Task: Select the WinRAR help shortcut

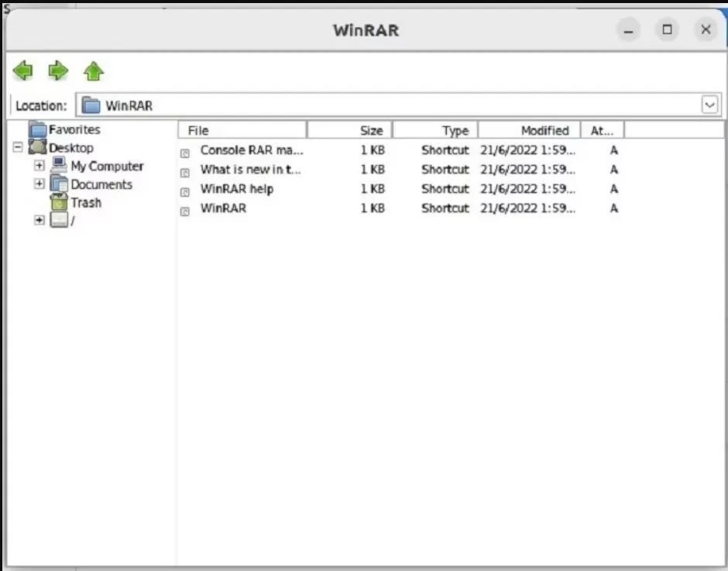Action: (x=237, y=189)
